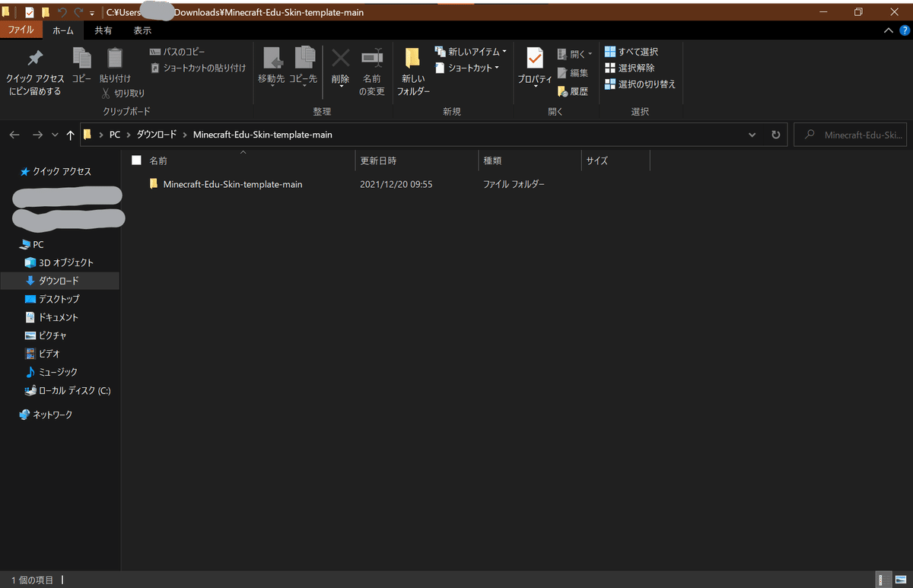Open the ショートカット dropdown in the ribbon

[x=468, y=68]
